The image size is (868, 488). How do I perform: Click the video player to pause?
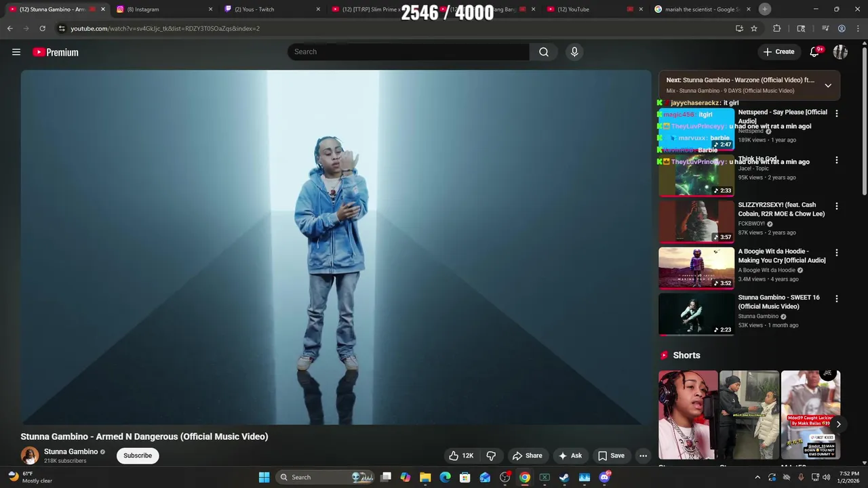(336, 247)
